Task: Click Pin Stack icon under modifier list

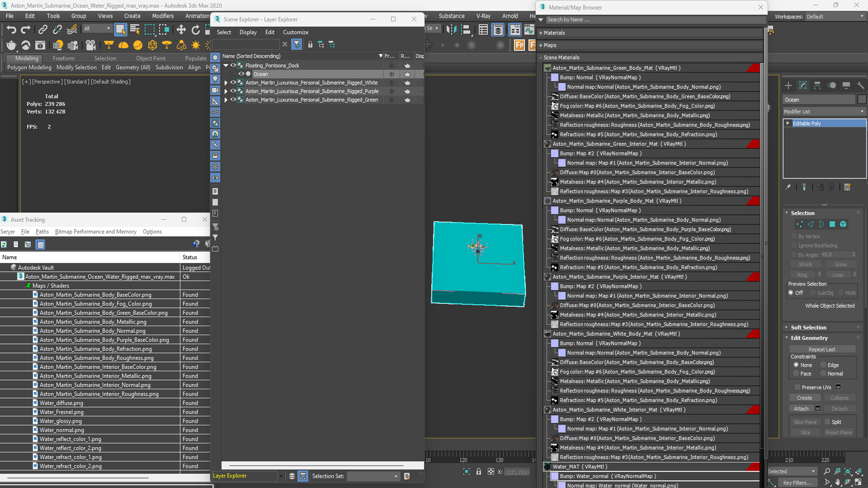Action: pos(788,187)
